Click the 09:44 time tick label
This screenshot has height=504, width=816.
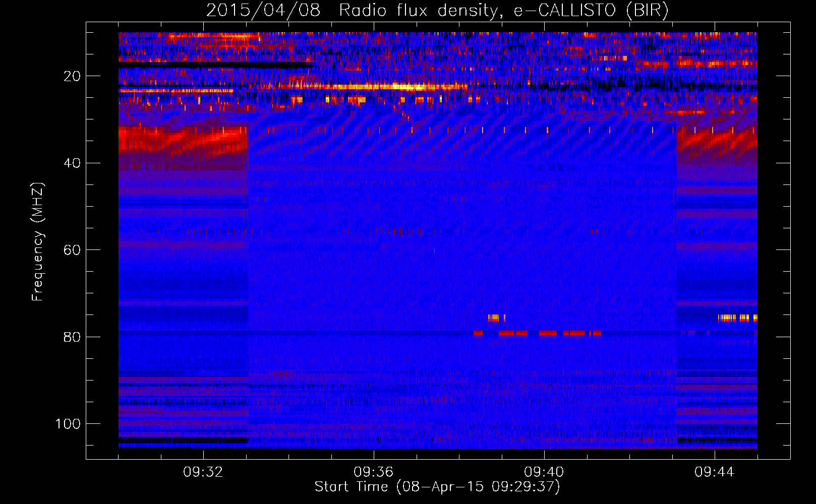pyautogui.click(x=715, y=472)
